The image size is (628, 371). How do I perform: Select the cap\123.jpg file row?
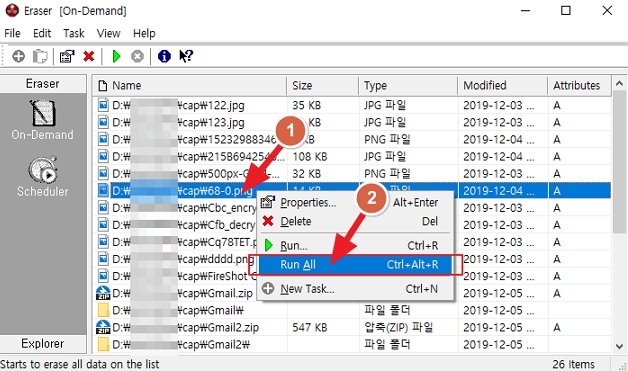(x=352, y=122)
